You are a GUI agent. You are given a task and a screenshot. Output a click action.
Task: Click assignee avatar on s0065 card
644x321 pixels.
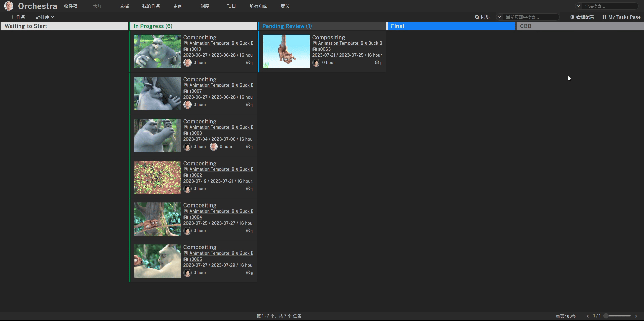(187, 273)
